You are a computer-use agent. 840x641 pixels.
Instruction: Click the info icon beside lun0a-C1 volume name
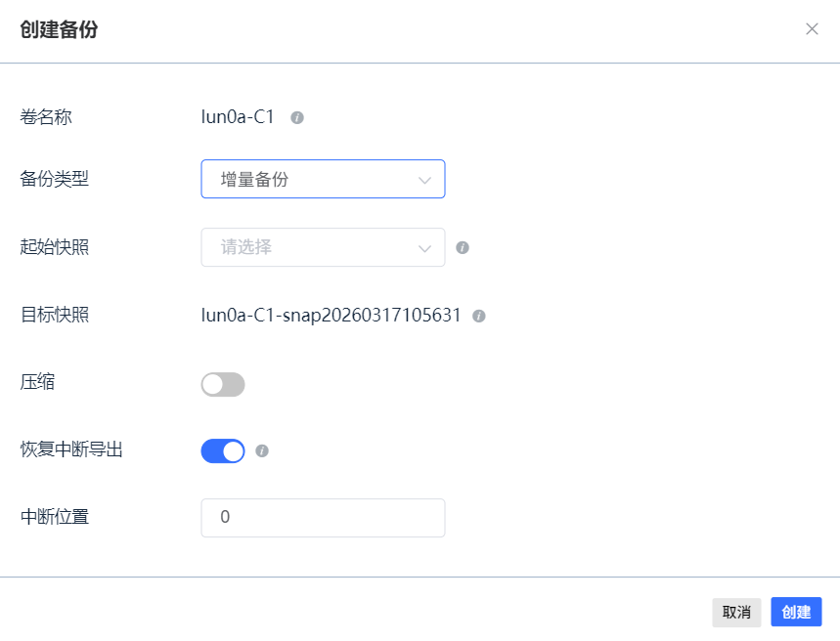tap(297, 118)
